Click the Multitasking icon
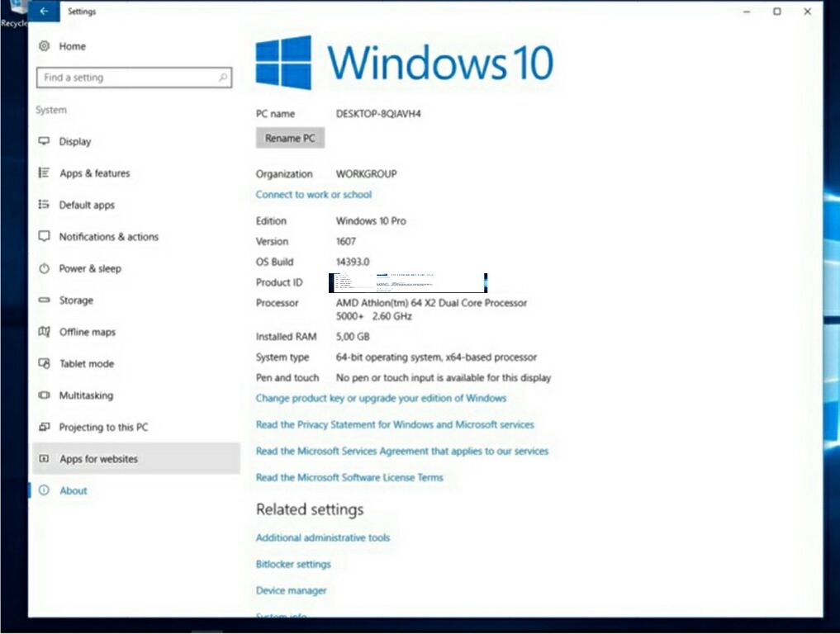This screenshot has width=840, height=634. pos(44,395)
